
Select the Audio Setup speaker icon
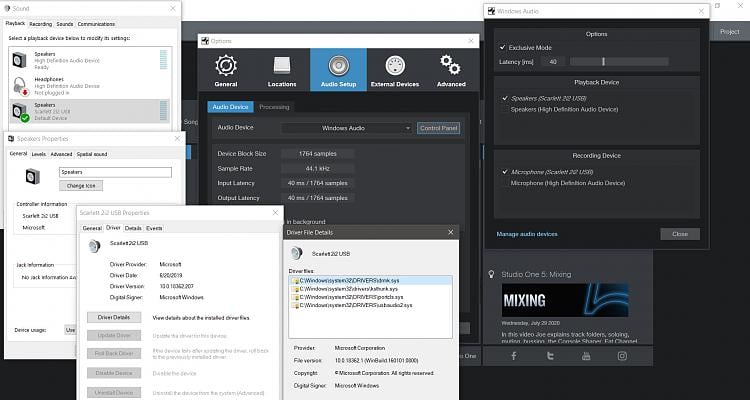338,70
